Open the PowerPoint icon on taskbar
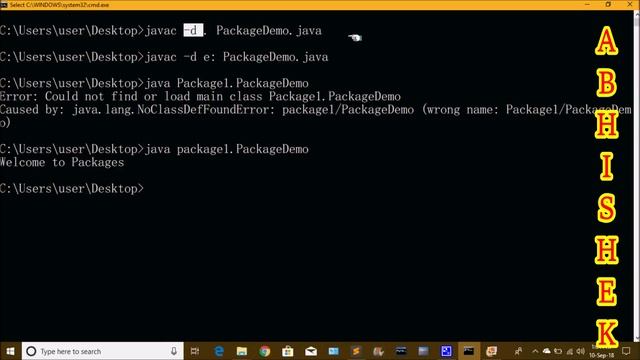Screen dimensions: 640x360 coord(491,351)
